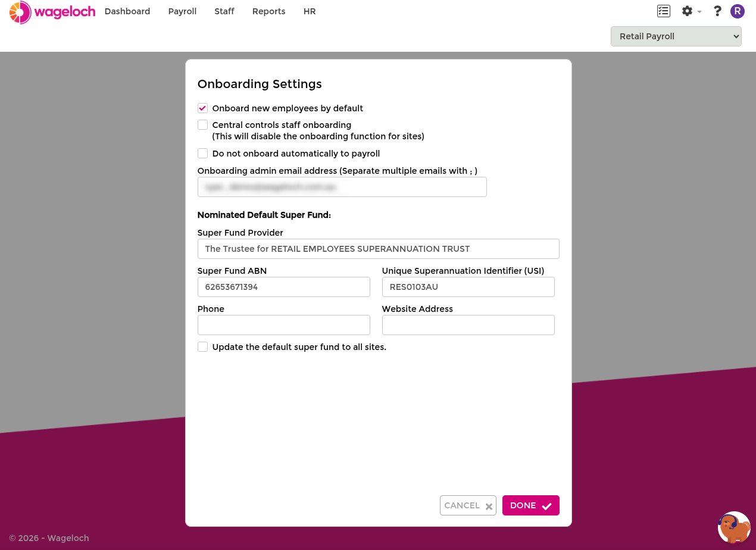
Task: Uncheck Onboard new employees by default
Action: [x=203, y=108]
